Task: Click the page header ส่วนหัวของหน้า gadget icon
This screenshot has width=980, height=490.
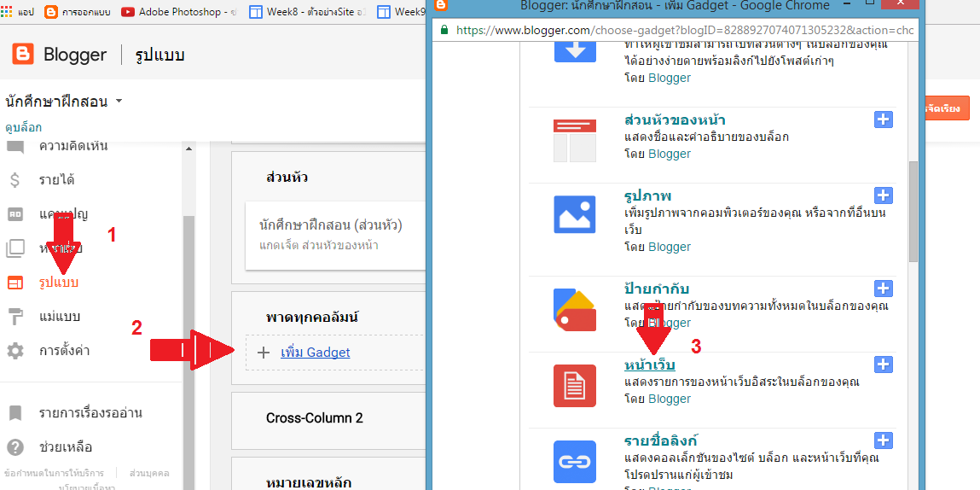Action: (574, 141)
